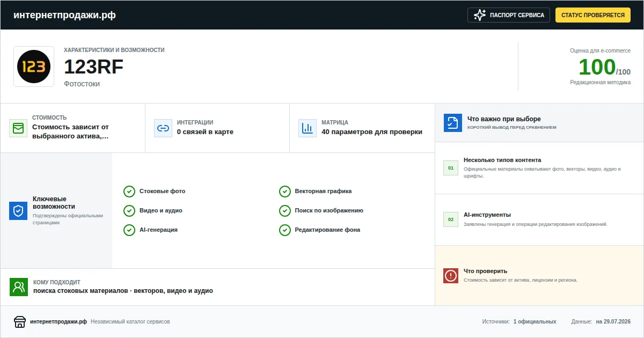Click the checkmark icon beside Векторная графика

[285, 192]
